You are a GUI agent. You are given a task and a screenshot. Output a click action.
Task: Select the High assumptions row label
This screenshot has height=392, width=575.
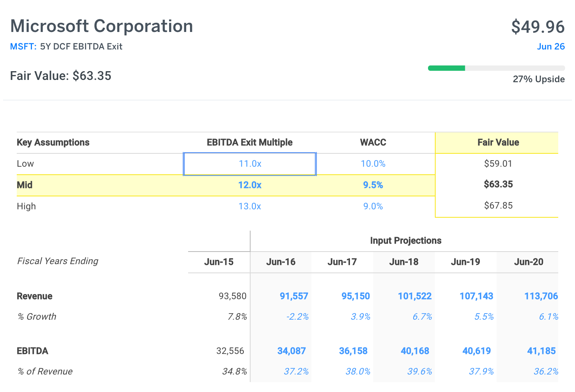pos(26,207)
